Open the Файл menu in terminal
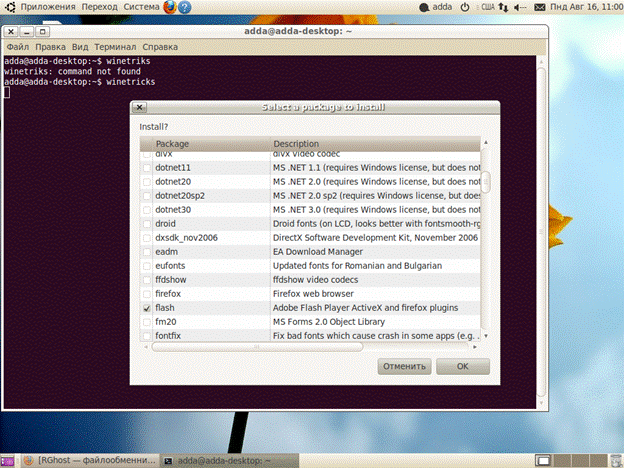The width and height of the screenshot is (624, 468). coord(18,47)
